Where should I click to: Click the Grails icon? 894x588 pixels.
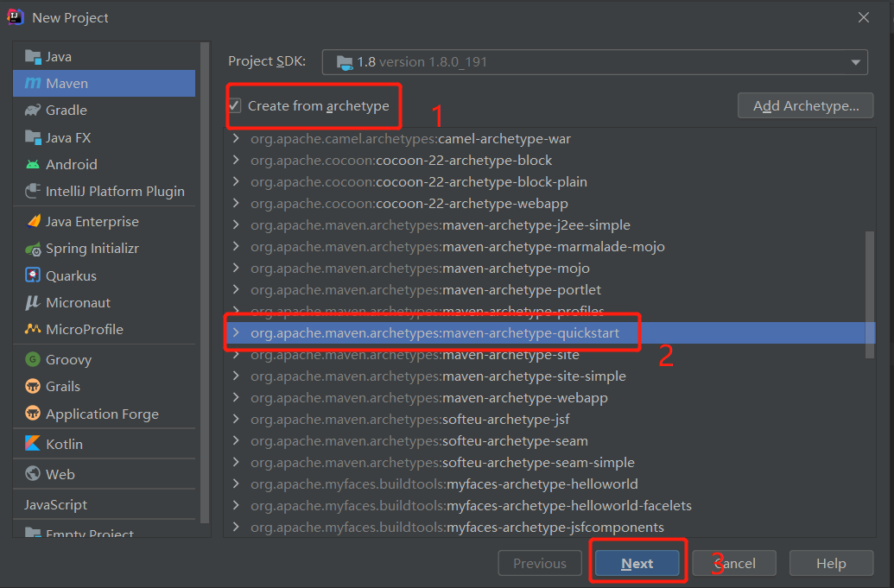click(x=33, y=386)
